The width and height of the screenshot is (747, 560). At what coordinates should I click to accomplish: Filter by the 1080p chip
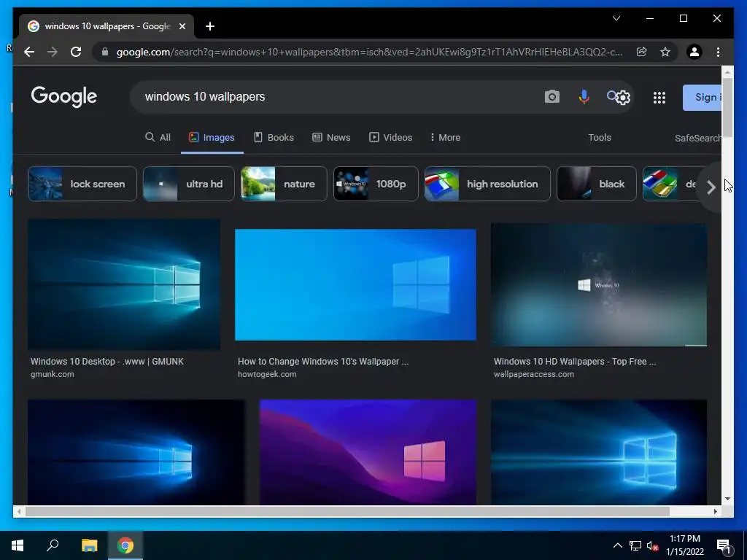[x=376, y=184]
